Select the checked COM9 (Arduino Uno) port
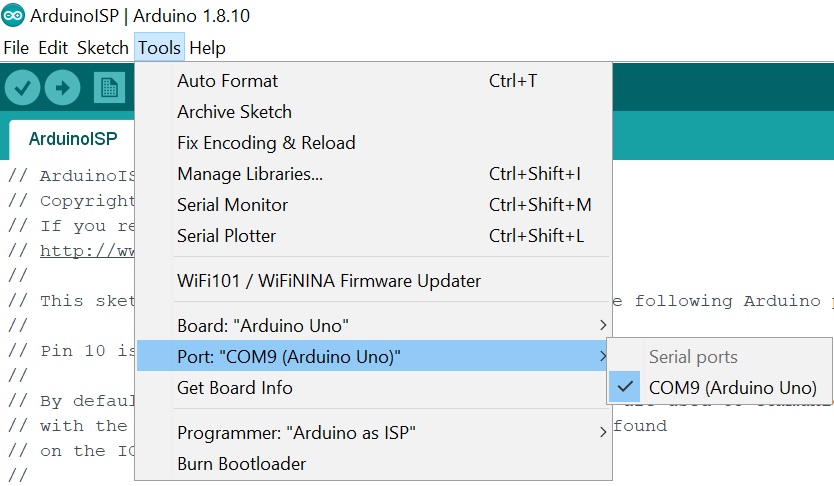 (x=732, y=387)
